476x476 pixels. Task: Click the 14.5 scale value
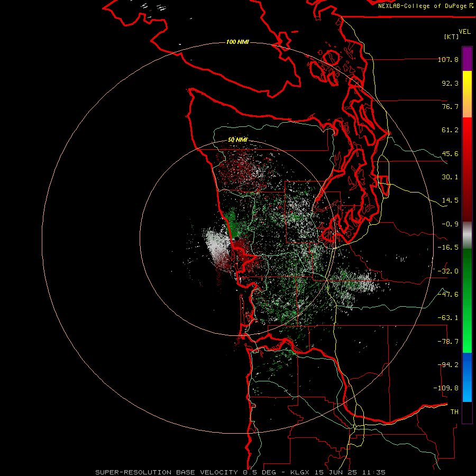pyautogui.click(x=450, y=200)
